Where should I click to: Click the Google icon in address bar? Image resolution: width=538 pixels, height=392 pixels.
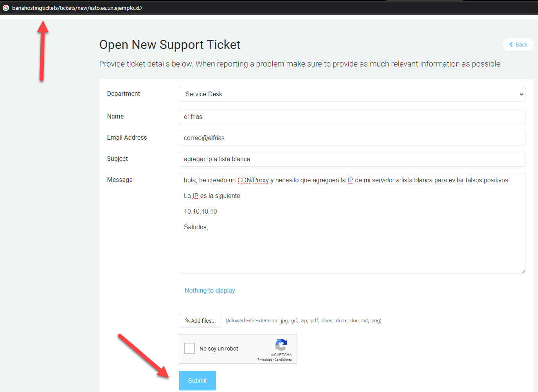pos(6,8)
